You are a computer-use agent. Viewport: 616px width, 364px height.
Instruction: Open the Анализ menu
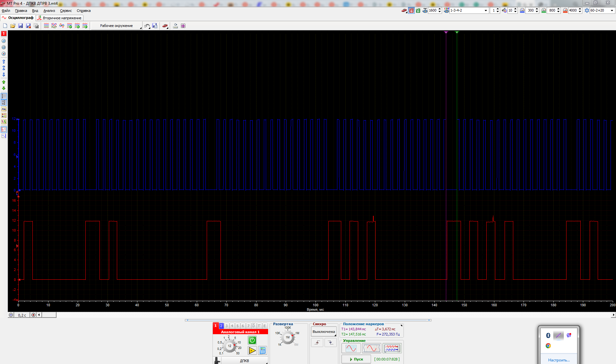[x=49, y=11]
